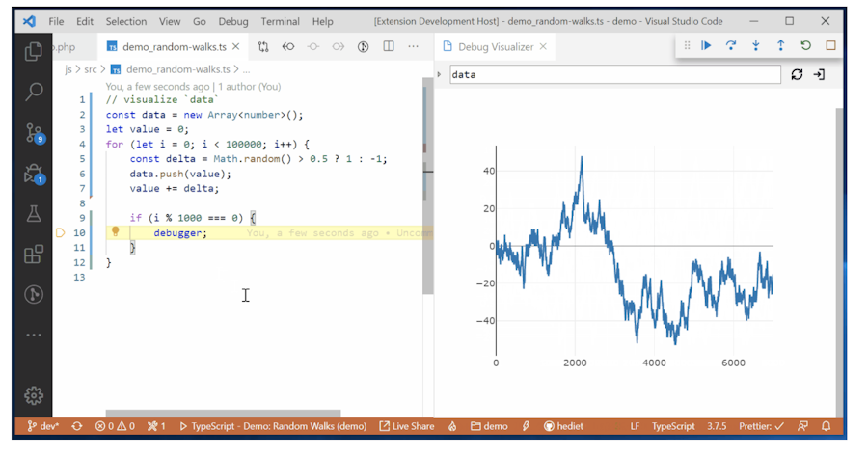Switch to demo_random-walks.ts tab
The image size is (868, 457).
(x=174, y=47)
